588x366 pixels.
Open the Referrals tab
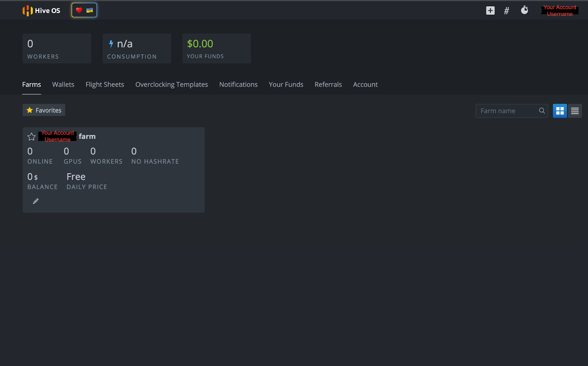click(328, 85)
